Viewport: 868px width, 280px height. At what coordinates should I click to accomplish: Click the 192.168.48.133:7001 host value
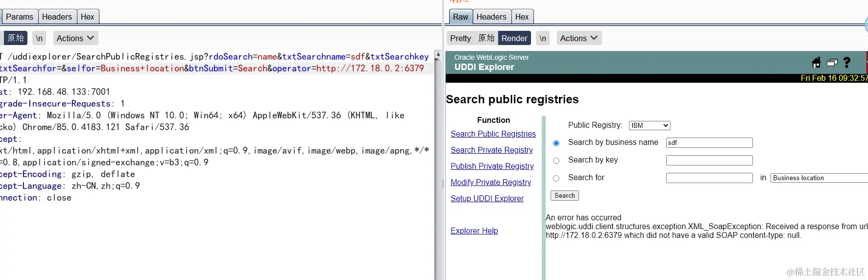pyautogui.click(x=64, y=92)
